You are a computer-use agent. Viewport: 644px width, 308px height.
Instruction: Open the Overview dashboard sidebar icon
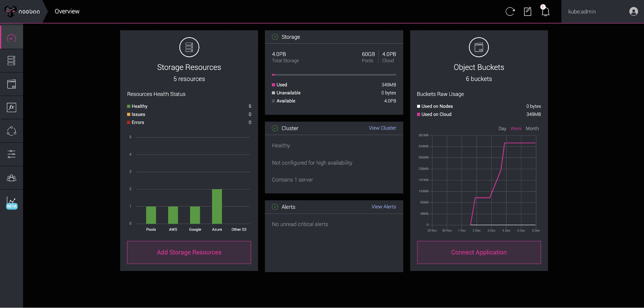click(12, 38)
